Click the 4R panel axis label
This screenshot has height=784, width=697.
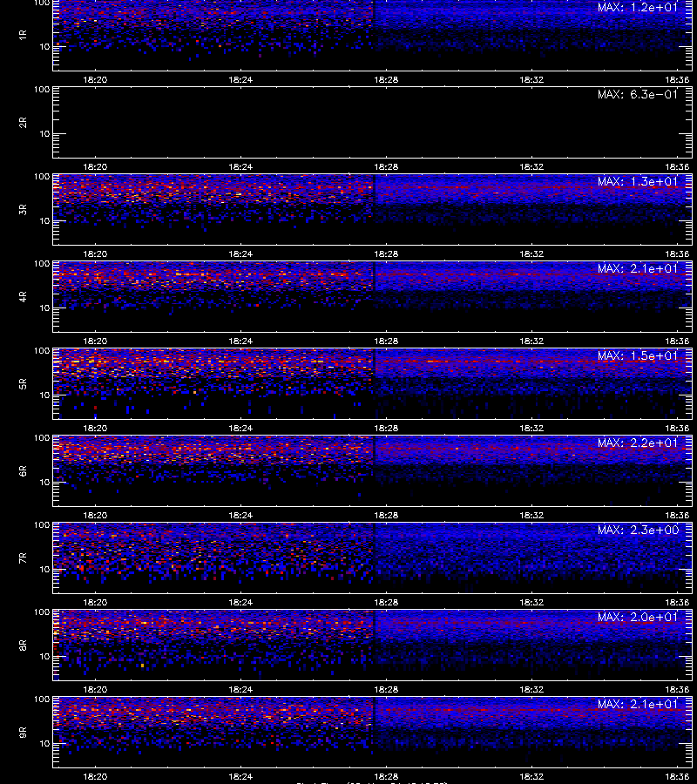[x=23, y=296]
